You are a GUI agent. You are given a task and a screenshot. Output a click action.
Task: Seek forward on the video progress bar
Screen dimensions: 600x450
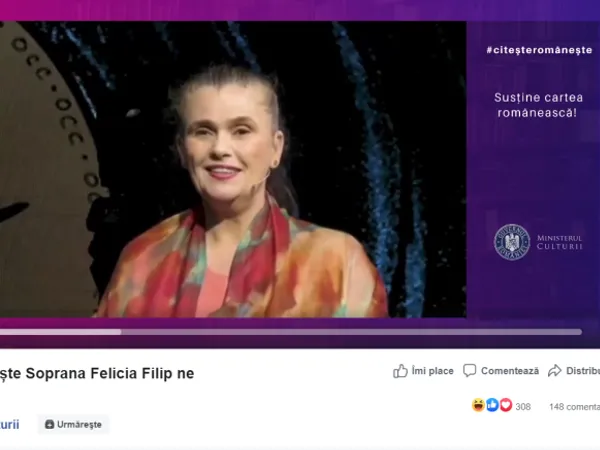(351, 332)
